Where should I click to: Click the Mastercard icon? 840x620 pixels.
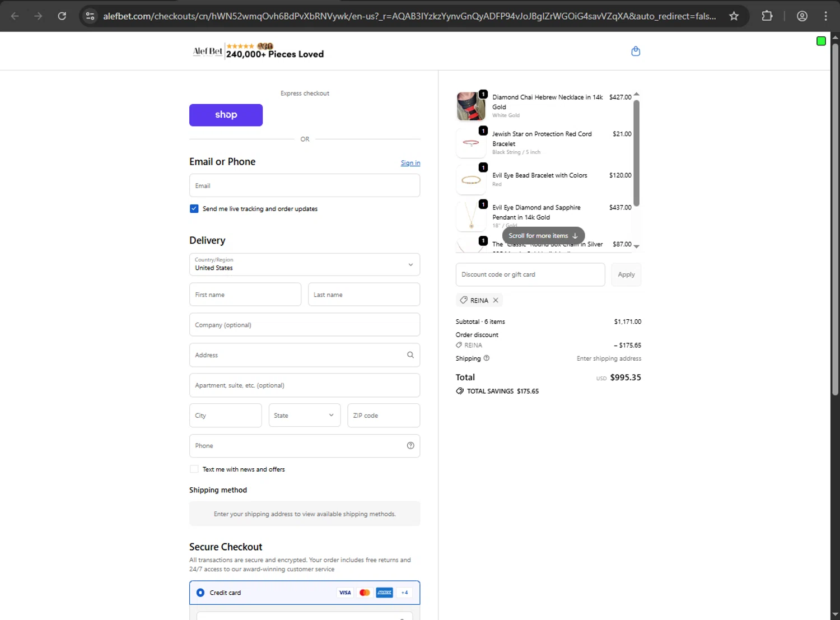tap(365, 593)
